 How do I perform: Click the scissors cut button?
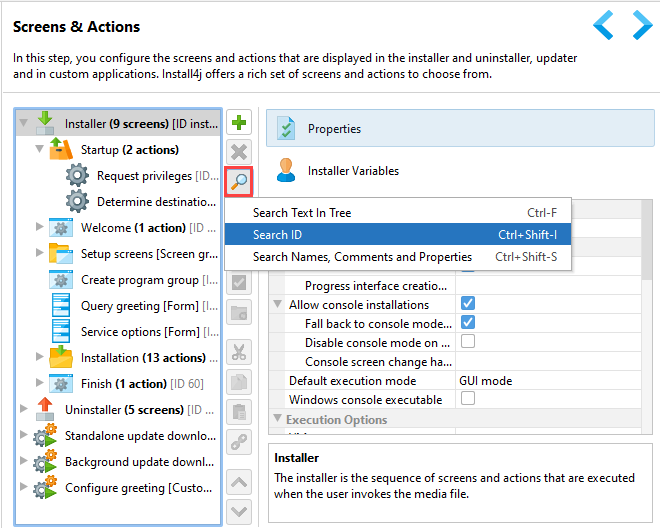(x=239, y=352)
